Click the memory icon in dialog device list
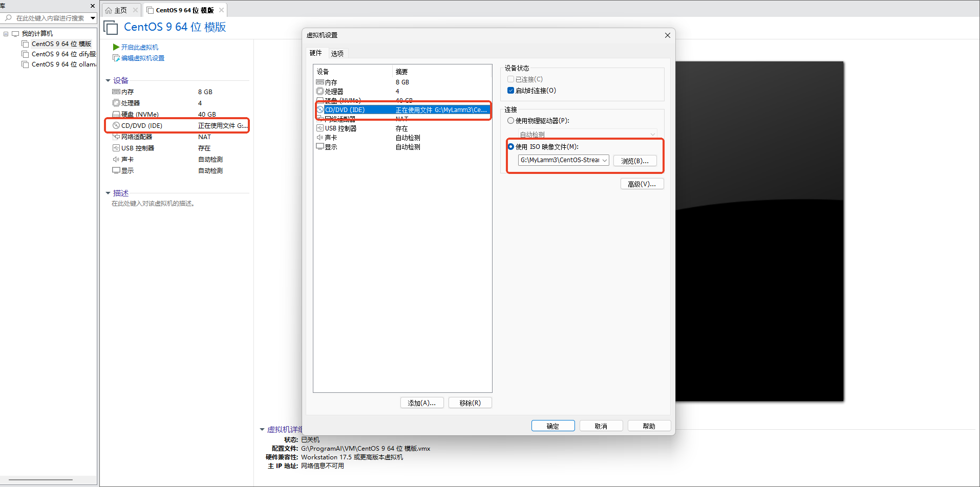 pos(320,82)
